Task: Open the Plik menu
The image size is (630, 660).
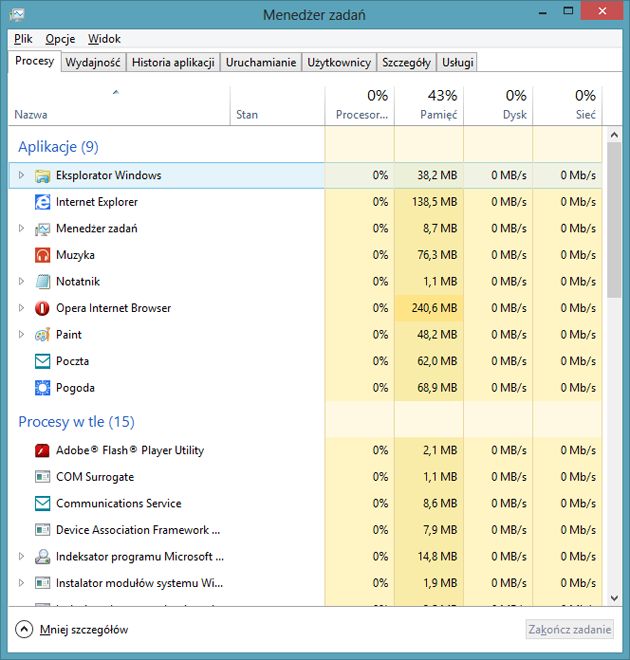Action: 23,39
